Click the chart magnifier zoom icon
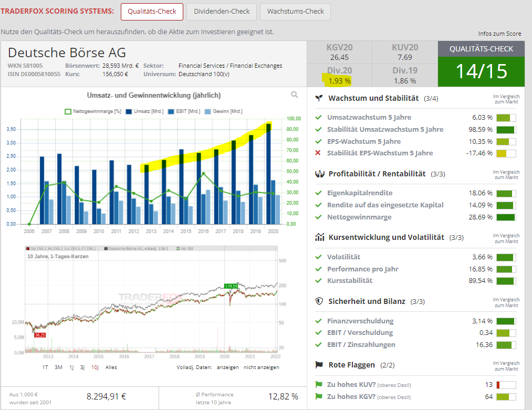Screen dimensions: 532x410 click(x=295, y=95)
